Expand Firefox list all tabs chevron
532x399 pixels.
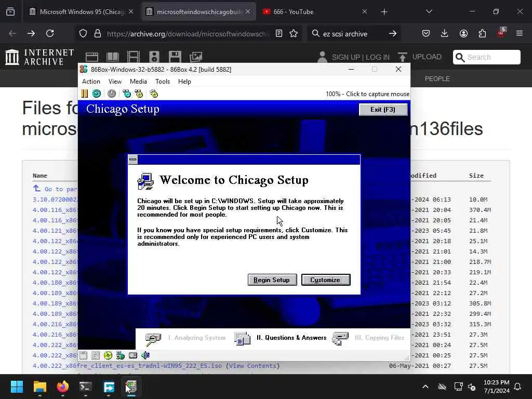click(x=429, y=11)
